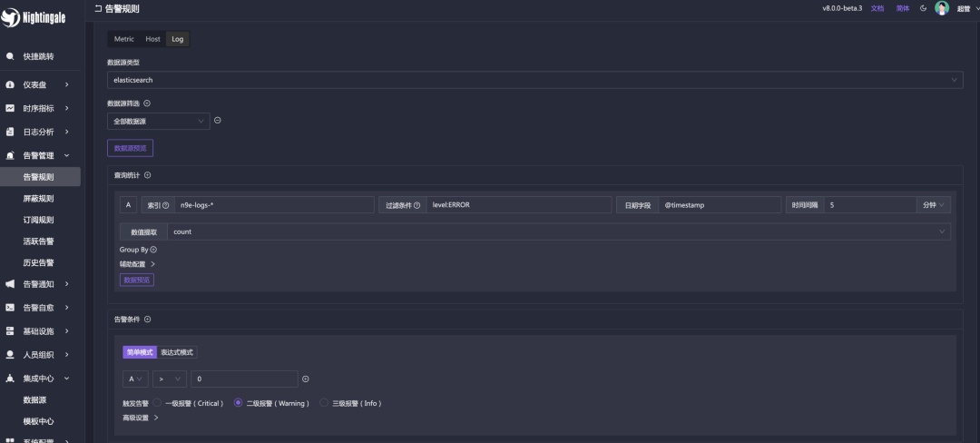This screenshot has height=443, width=980.
Task: Select 二级报警 (Warning) radio button
Action: [x=238, y=403]
